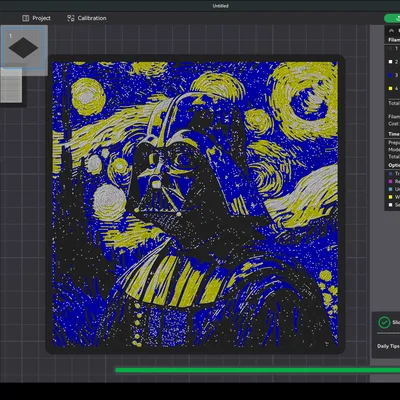
Task: Click the Daily Tips label
Action: coord(388,346)
